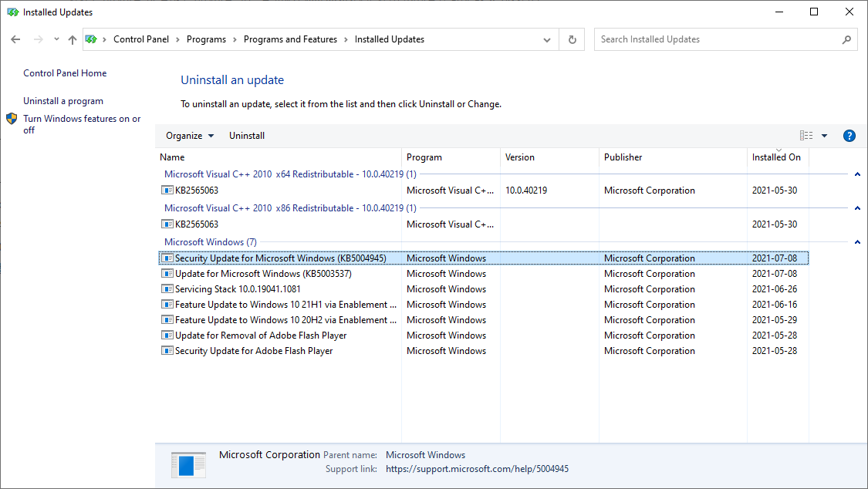The width and height of the screenshot is (868, 489).
Task: Open Uninstall a program link
Action: click(63, 101)
